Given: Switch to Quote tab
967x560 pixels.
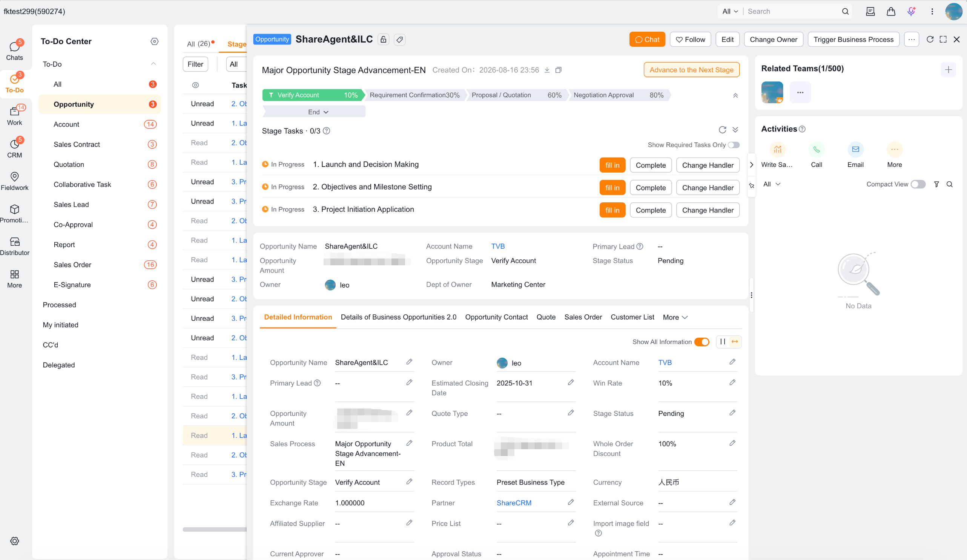Looking at the screenshot, I should click(546, 317).
